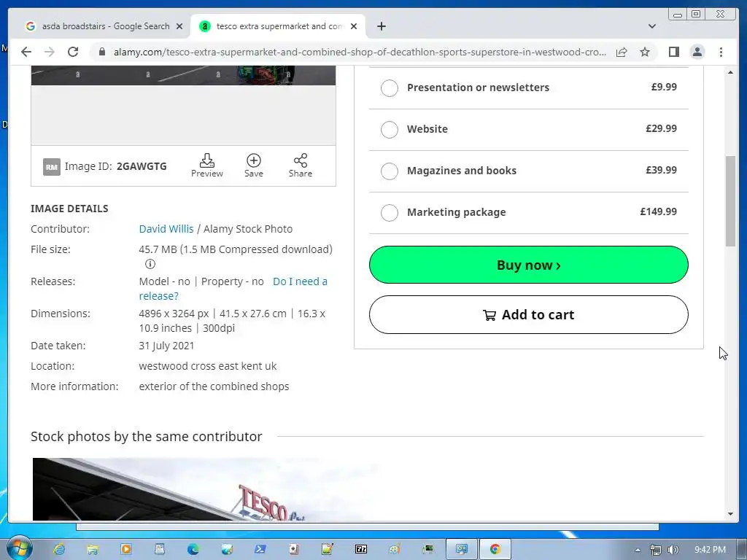
Task: Click the scrollbar up arrow
Action: (x=730, y=72)
